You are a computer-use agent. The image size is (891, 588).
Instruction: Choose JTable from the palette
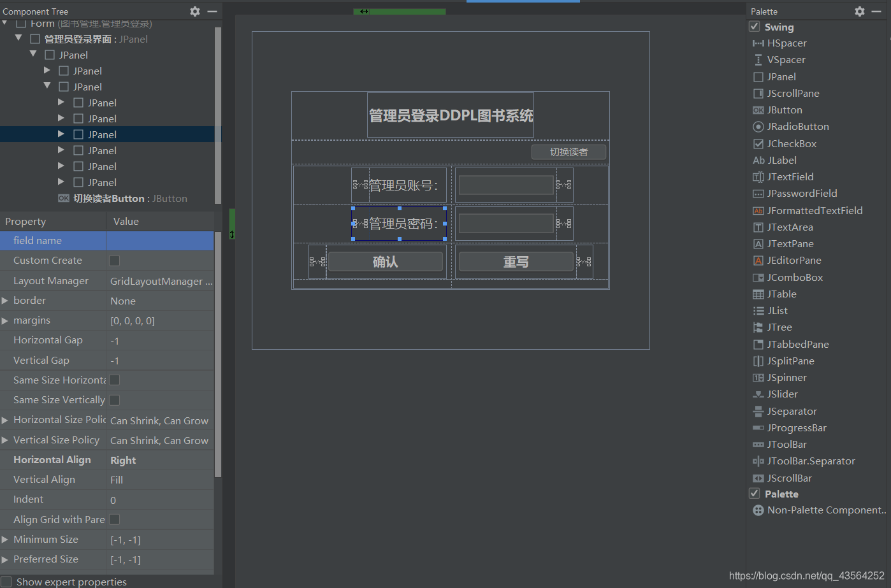[774, 294]
